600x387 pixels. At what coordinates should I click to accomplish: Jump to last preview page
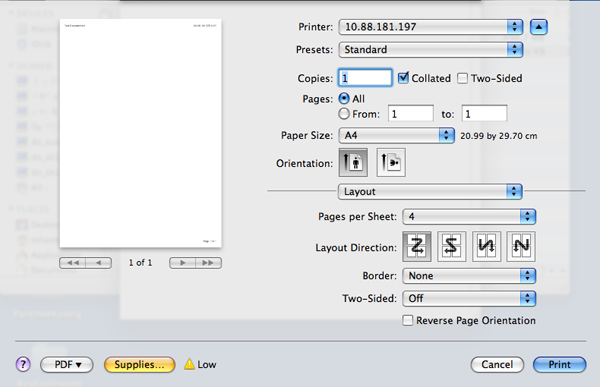point(208,263)
